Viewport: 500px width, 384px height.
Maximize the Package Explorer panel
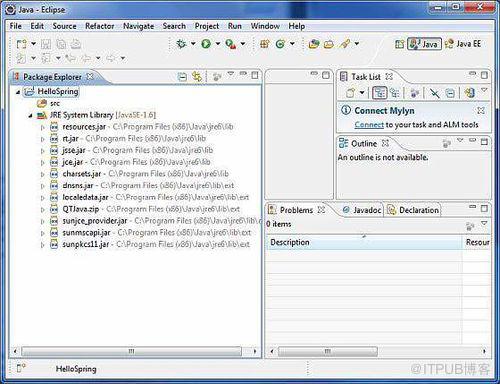coord(255,75)
